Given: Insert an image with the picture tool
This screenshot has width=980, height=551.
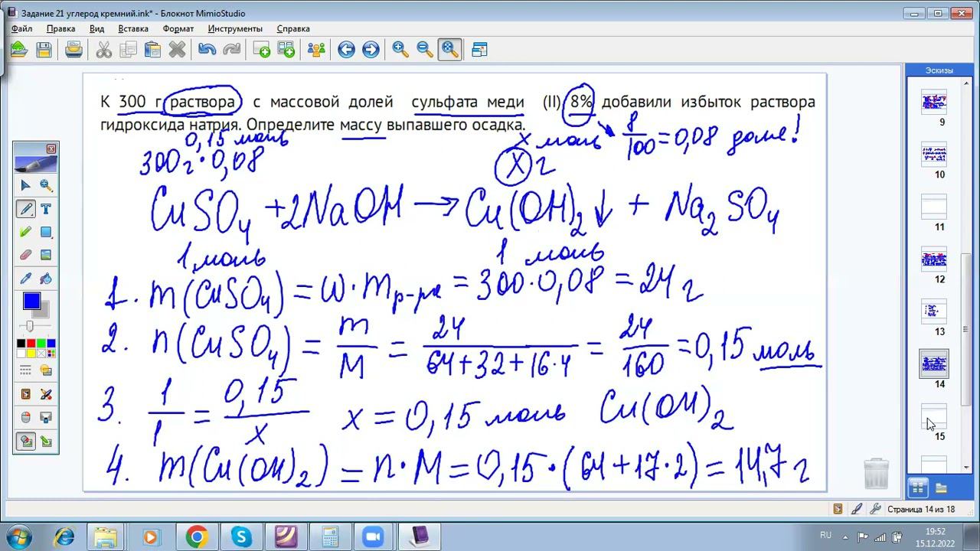Looking at the screenshot, I should tap(46, 255).
